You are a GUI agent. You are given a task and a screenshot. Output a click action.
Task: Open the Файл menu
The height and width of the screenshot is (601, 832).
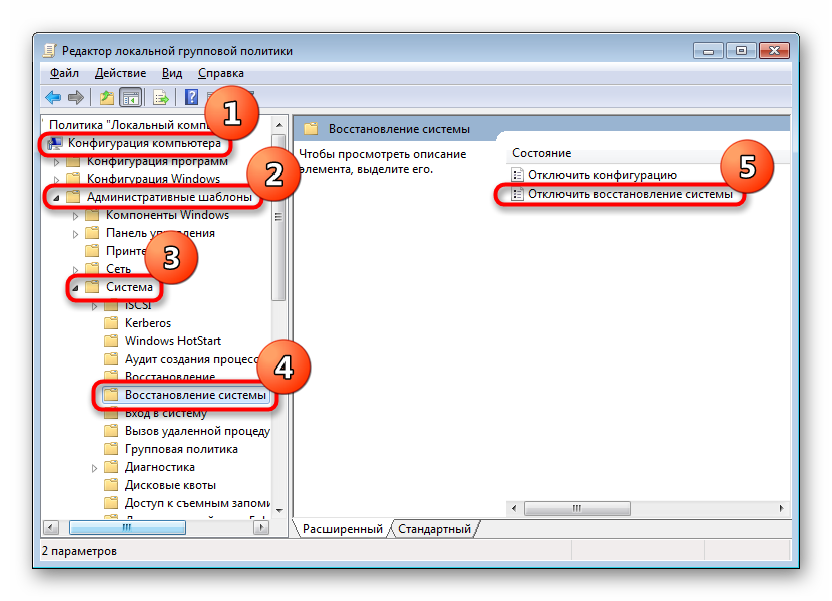[x=64, y=73]
